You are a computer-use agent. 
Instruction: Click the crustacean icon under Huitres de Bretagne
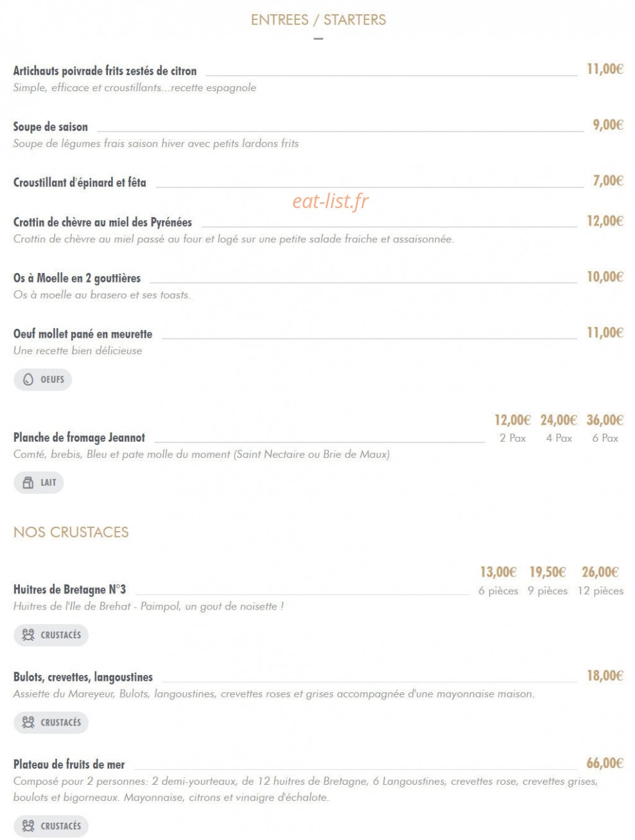(x=28, y=635)
